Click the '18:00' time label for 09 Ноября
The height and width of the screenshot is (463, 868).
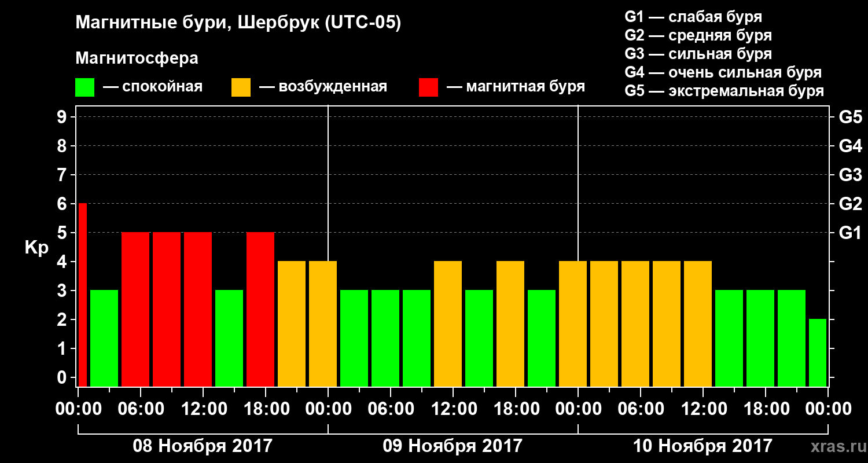tap(516, 409)
